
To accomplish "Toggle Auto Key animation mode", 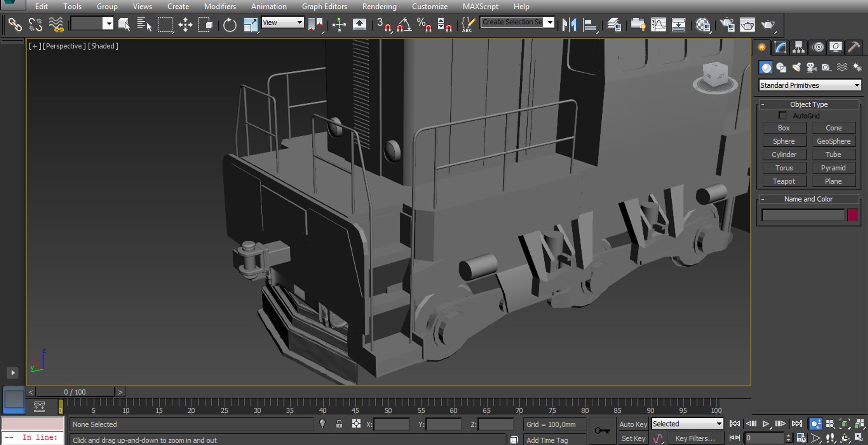I will [633, 424].
